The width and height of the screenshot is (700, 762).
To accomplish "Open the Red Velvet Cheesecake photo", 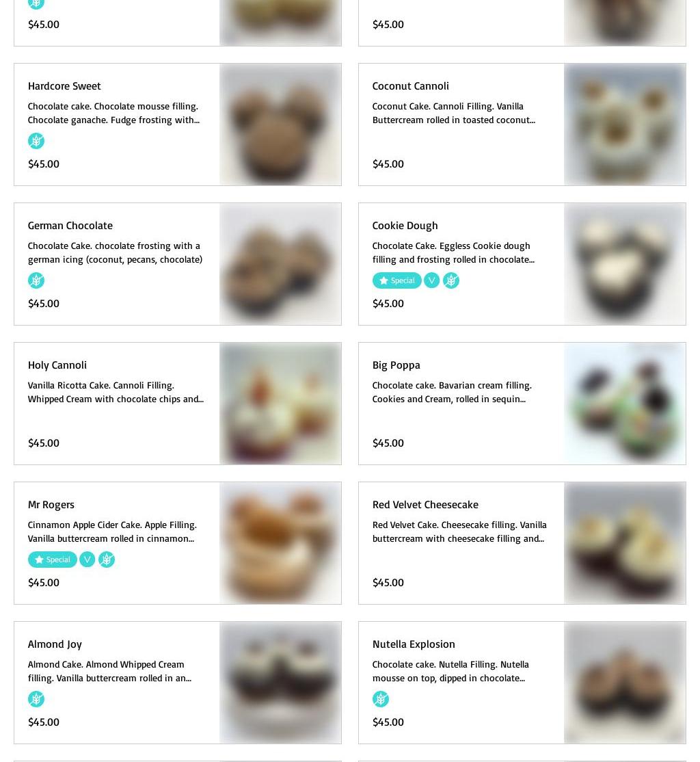I will [625, 543].
